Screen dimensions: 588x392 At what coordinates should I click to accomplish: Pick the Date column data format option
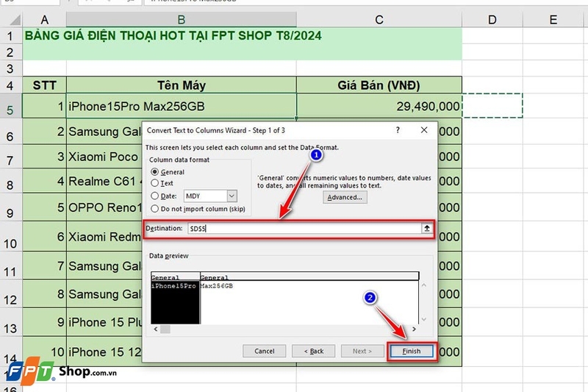coord(154,196)
